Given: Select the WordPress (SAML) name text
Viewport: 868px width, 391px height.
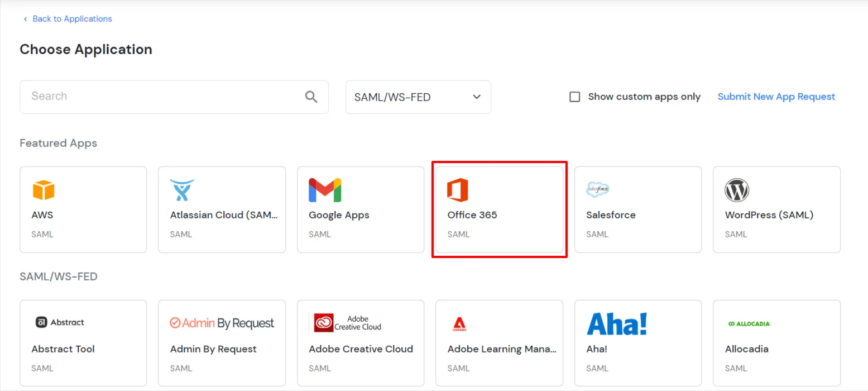Looking at the screenshot, I should [x=769, y=214].
